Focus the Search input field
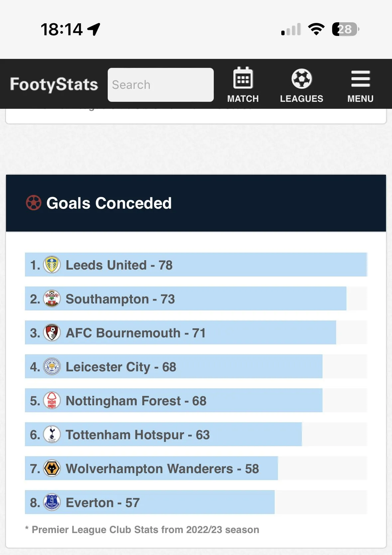 (161, 85)
